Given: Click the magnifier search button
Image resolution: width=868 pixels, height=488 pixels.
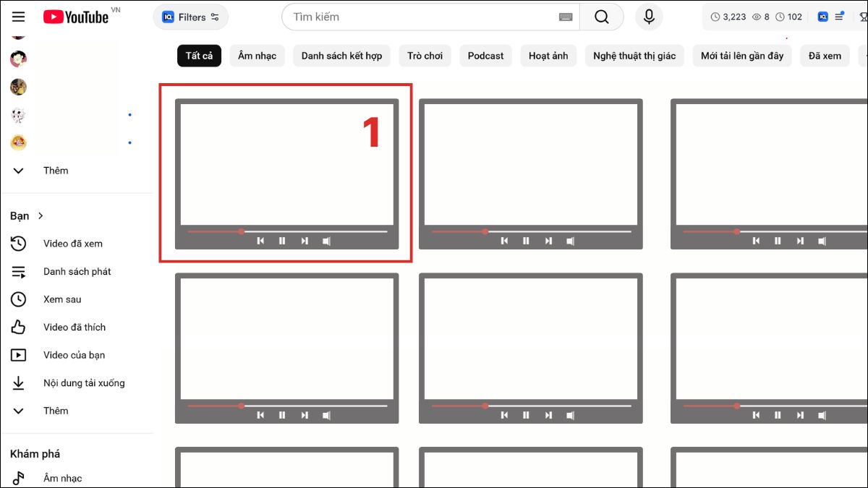Looking at the screenshot, I should point(602,17).
